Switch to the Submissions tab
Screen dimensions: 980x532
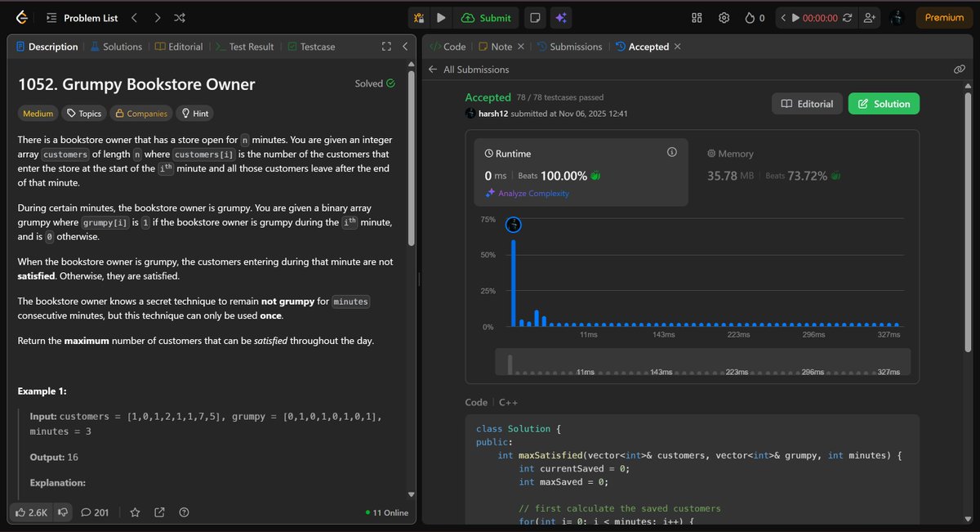pyautogui.click(x=570, y=47)
